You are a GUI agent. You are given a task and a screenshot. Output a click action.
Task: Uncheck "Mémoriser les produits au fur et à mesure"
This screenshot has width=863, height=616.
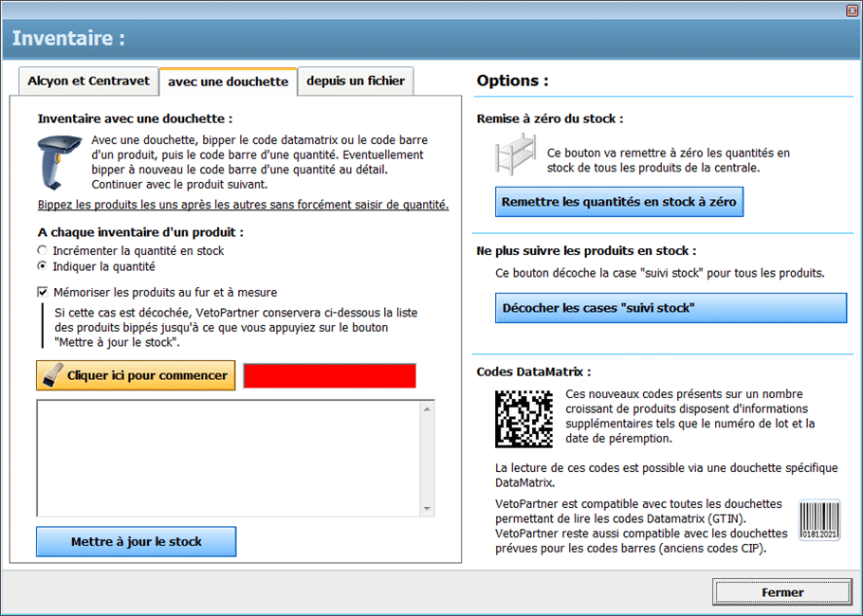(42, 293)
